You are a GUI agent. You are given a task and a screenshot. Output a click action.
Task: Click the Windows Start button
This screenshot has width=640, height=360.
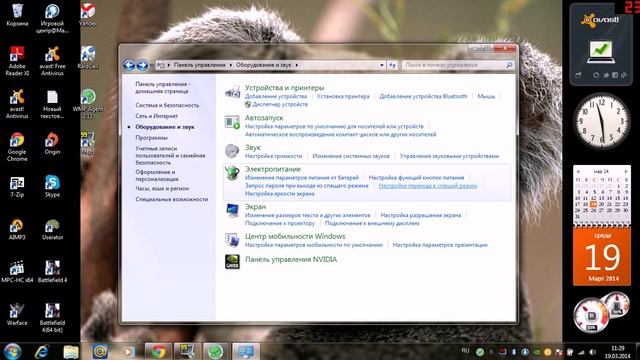pos(13,351)
